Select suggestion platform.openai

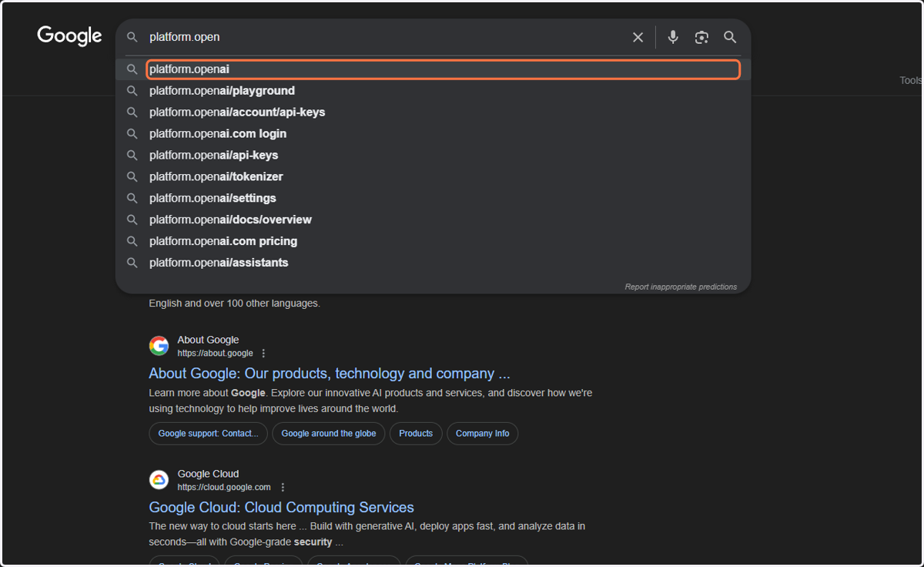click(x=443, y=69)
